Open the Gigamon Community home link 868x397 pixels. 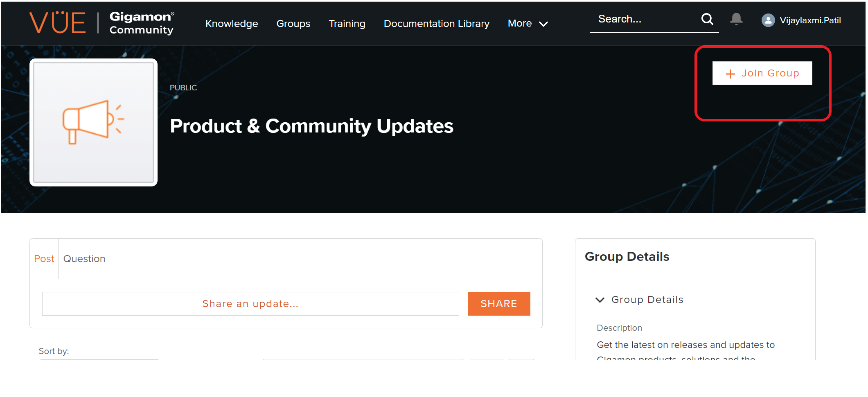coord(142,23)
